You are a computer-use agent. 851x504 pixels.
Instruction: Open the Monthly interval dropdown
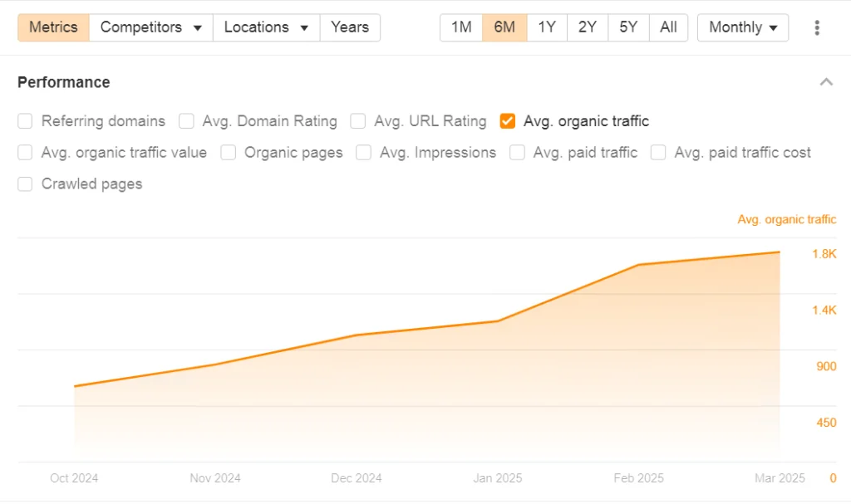tap(743, 27)
